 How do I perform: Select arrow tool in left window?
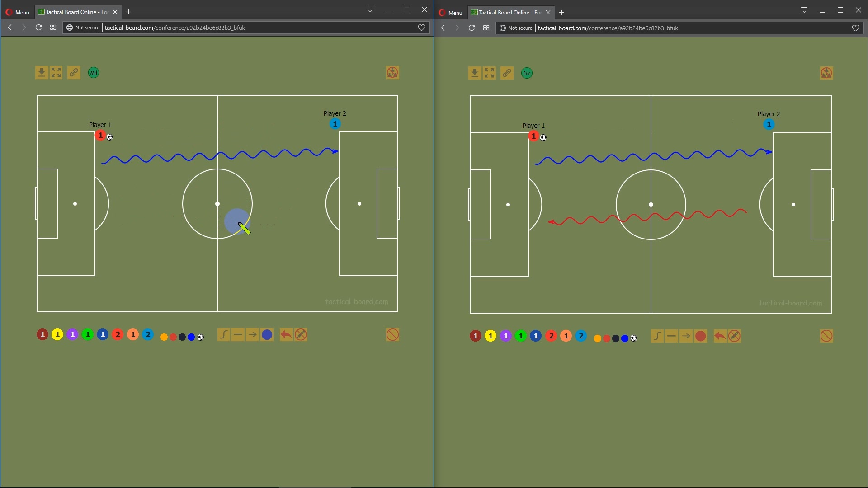click(252, 335)
